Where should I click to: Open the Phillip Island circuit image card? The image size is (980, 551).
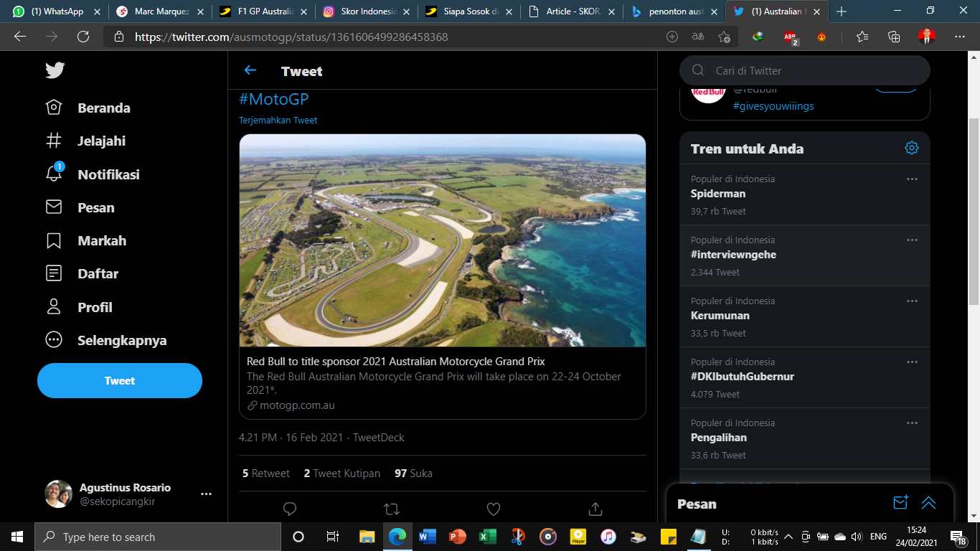(x=443, y=240)
